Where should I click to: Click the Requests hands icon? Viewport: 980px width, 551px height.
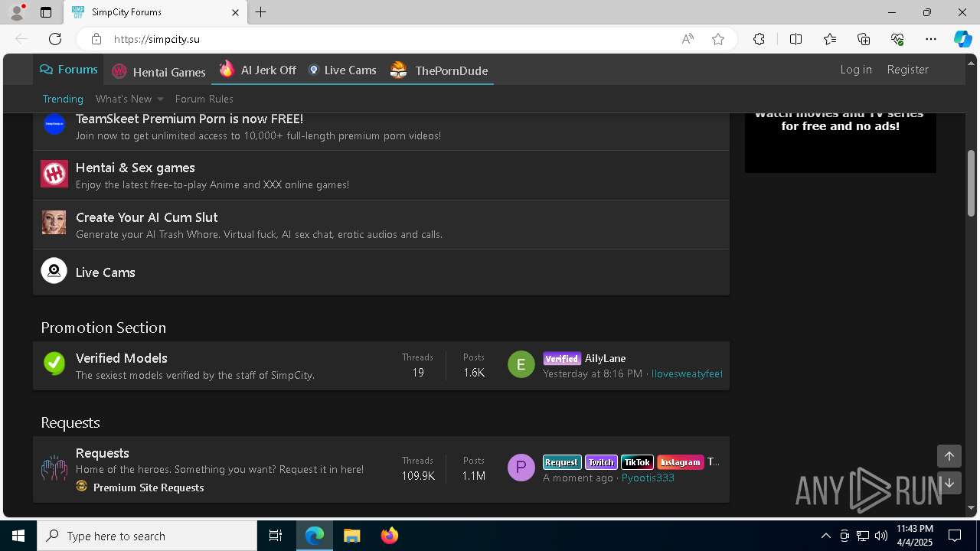(54, 468)
